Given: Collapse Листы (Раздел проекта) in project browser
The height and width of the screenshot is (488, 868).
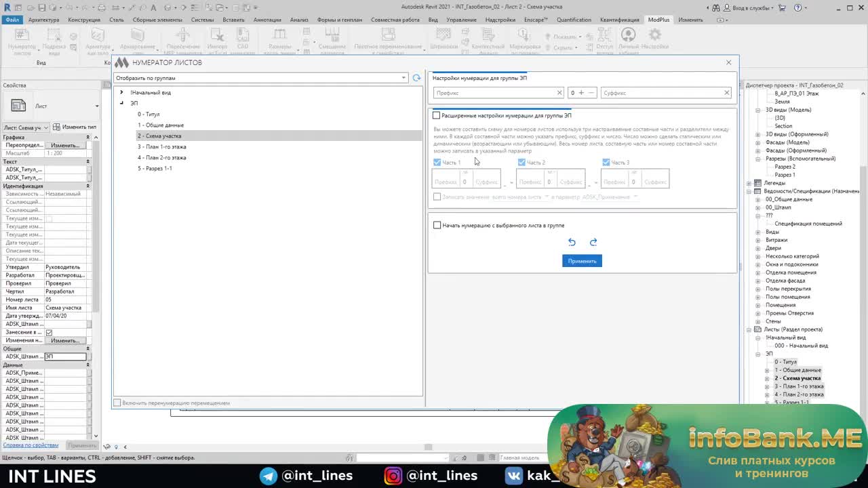Looking at the screenshot, I should tap(749, 329).
